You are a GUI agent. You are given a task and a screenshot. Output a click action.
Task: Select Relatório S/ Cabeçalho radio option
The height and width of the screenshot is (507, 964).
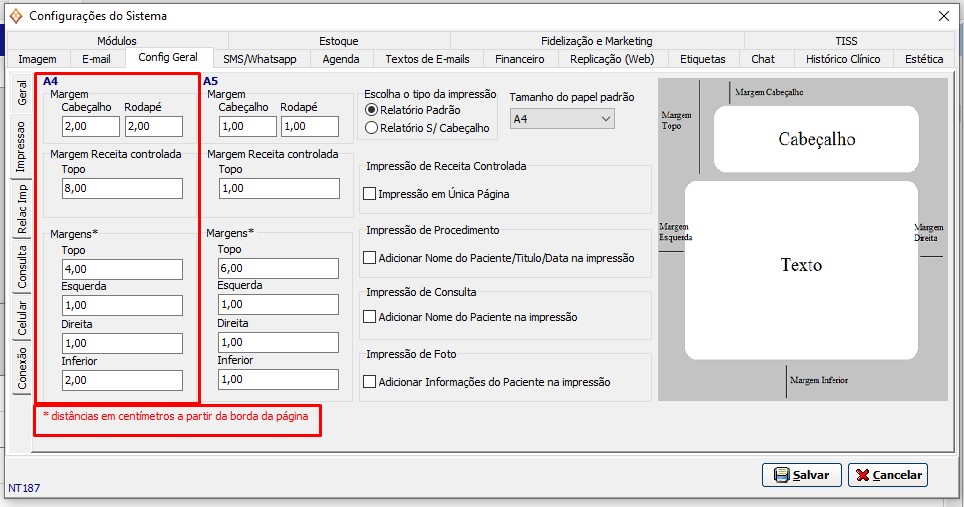[372, 127]
